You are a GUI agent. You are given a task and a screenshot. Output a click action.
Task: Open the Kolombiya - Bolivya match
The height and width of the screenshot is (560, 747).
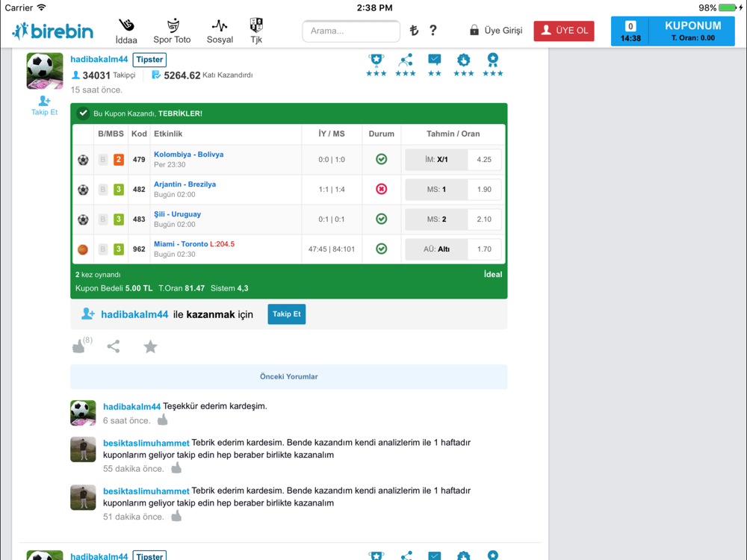[189, 155]
